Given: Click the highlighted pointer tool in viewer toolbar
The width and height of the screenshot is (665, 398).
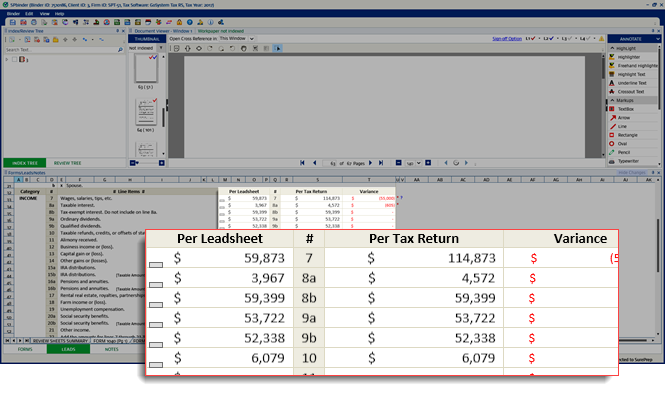Looking at the screenshot, I should tap(277, 48).
